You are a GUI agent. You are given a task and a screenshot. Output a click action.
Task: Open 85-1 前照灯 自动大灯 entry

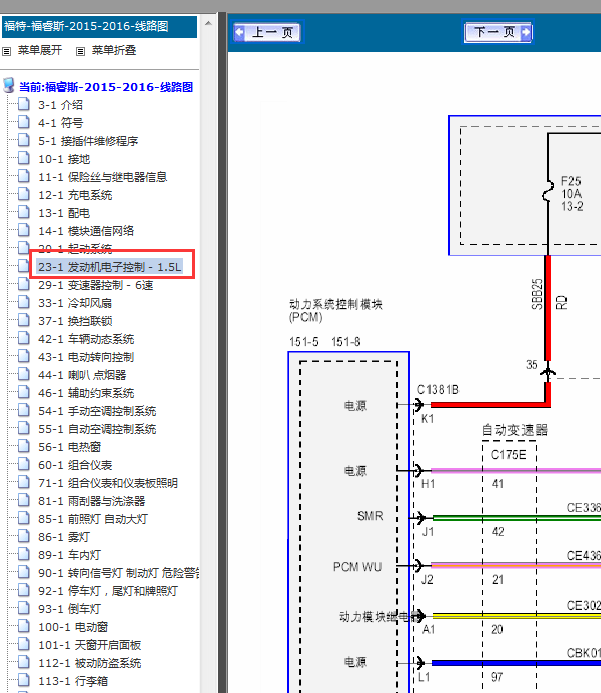tap(93, 519)
